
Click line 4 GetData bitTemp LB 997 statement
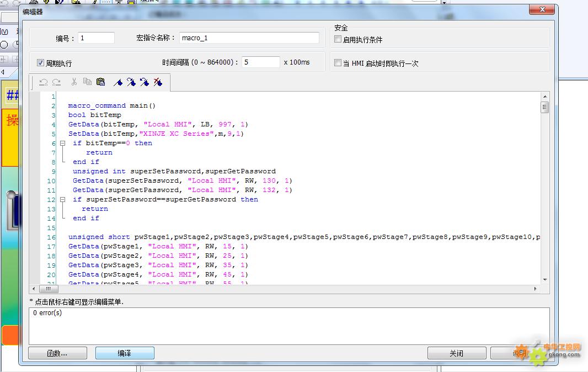158,124
